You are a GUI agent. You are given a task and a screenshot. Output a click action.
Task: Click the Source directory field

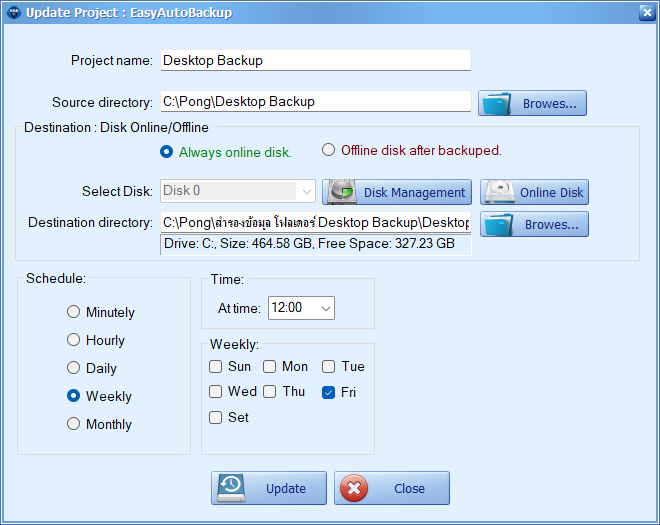coord(316,101)
